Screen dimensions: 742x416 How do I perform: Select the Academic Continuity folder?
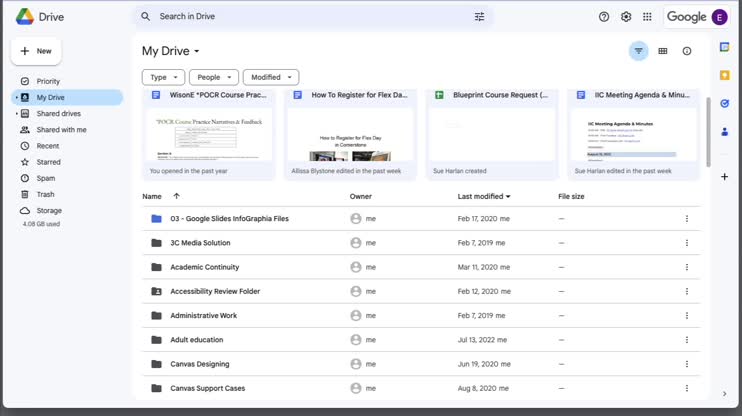point(421,267)
